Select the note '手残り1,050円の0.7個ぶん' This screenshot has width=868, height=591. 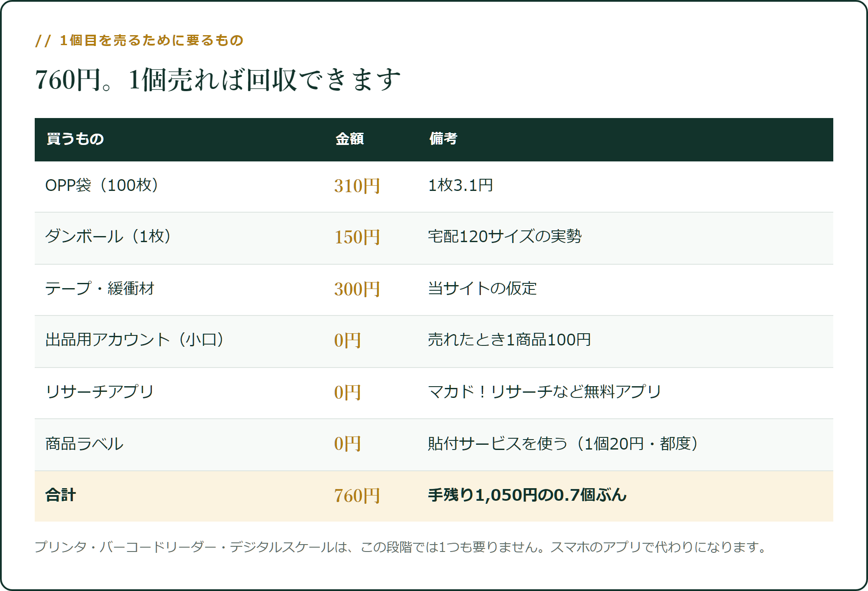coord(527,495)
